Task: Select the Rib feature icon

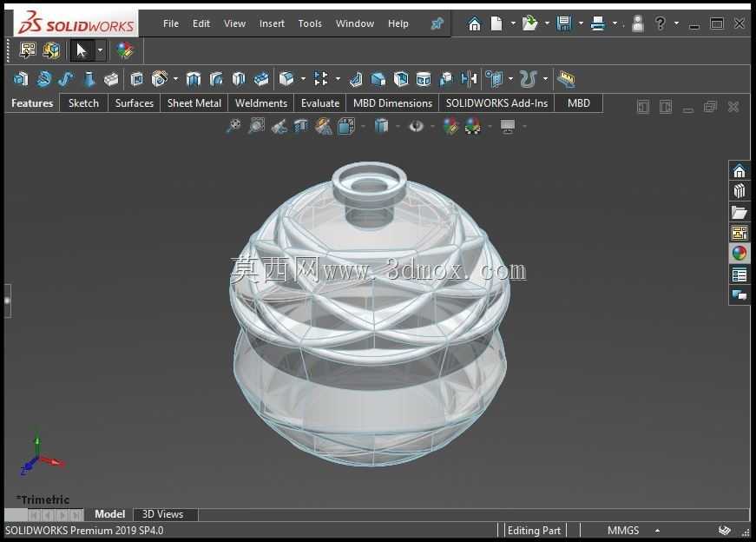Action: tap(356, 79)
